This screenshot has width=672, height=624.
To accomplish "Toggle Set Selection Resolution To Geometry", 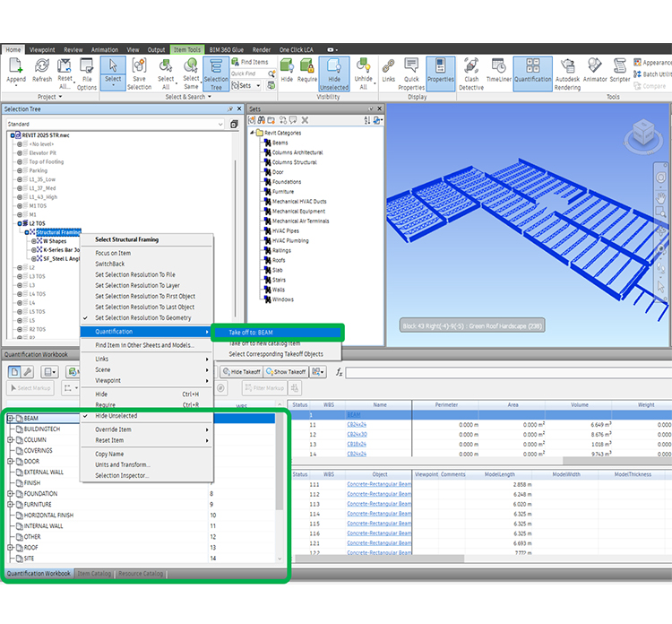I will [x=143, y=317].
